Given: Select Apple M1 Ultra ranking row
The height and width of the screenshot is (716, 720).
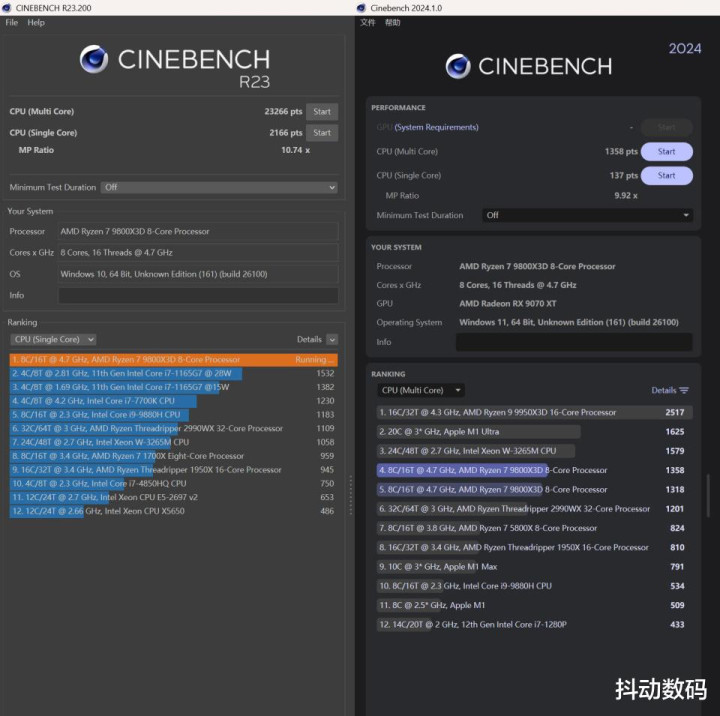Looking at the screenshot, I should [534, 432].
